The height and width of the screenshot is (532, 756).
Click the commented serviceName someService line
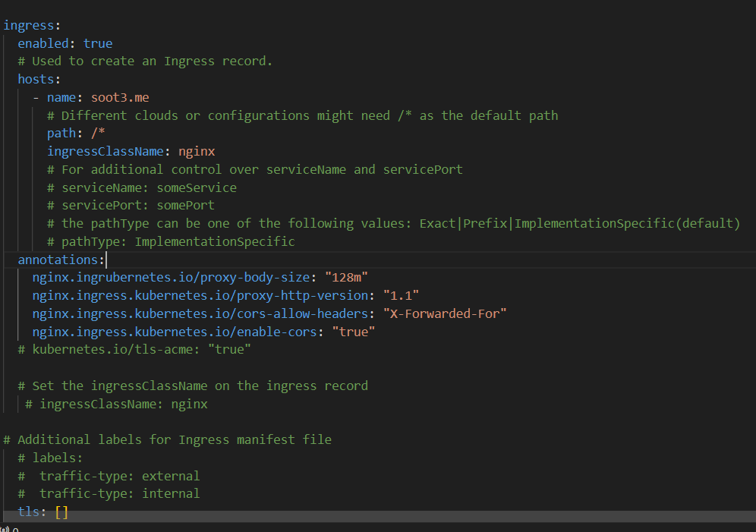tap(142, 187)
